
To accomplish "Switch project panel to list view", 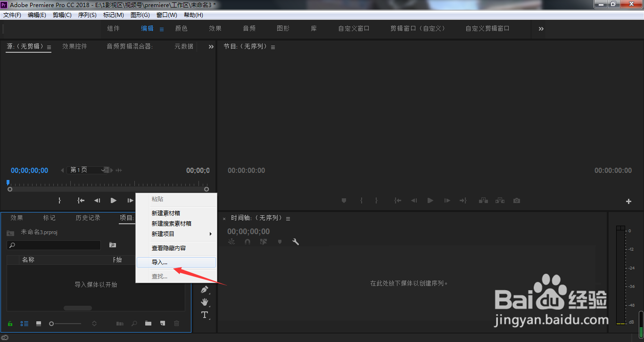I will (x=25, y=324).
